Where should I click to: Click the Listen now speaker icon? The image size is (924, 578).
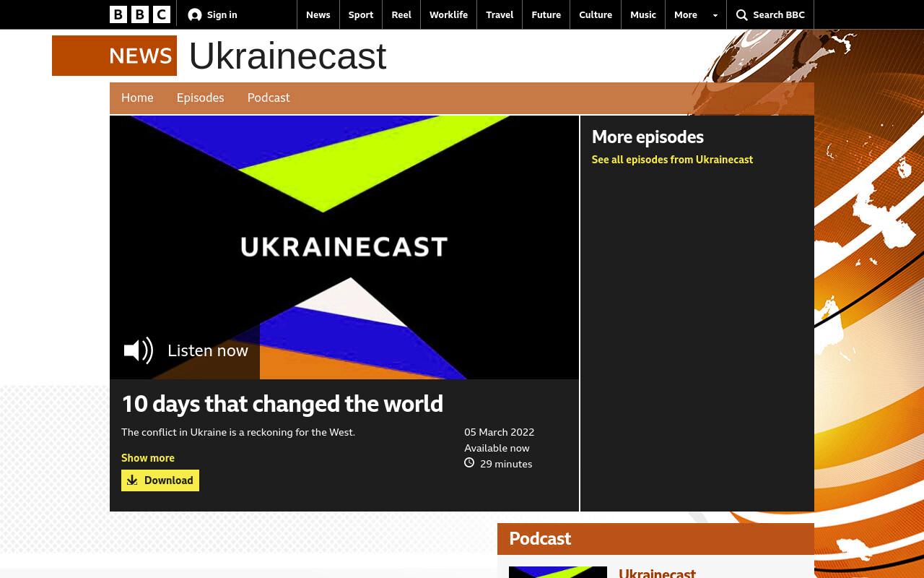139,350
